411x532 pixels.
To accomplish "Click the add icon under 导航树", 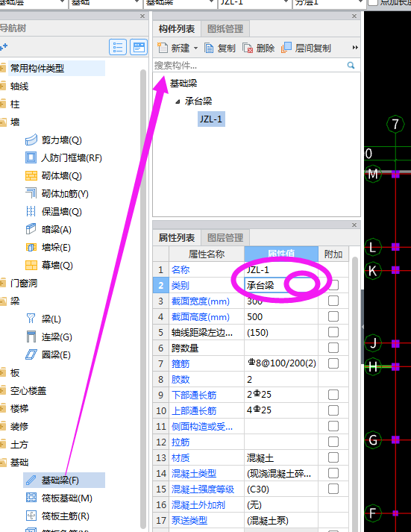I will click(x=4, y=46).
